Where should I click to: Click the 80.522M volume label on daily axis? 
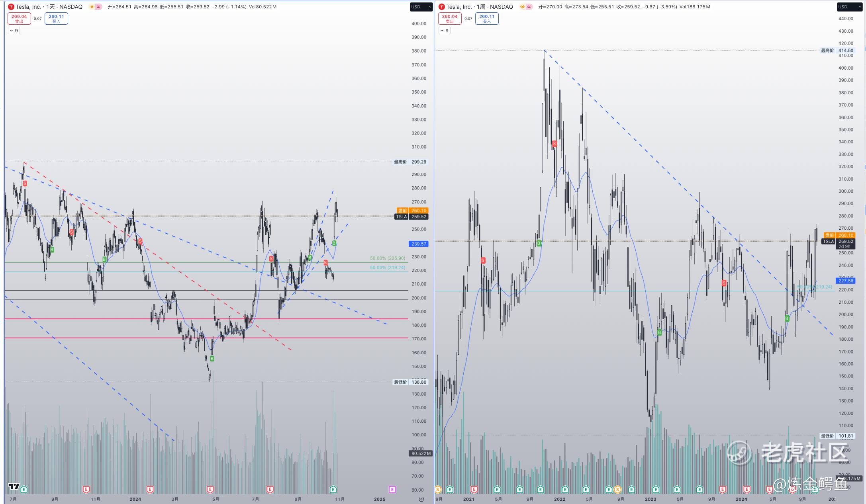421,453
